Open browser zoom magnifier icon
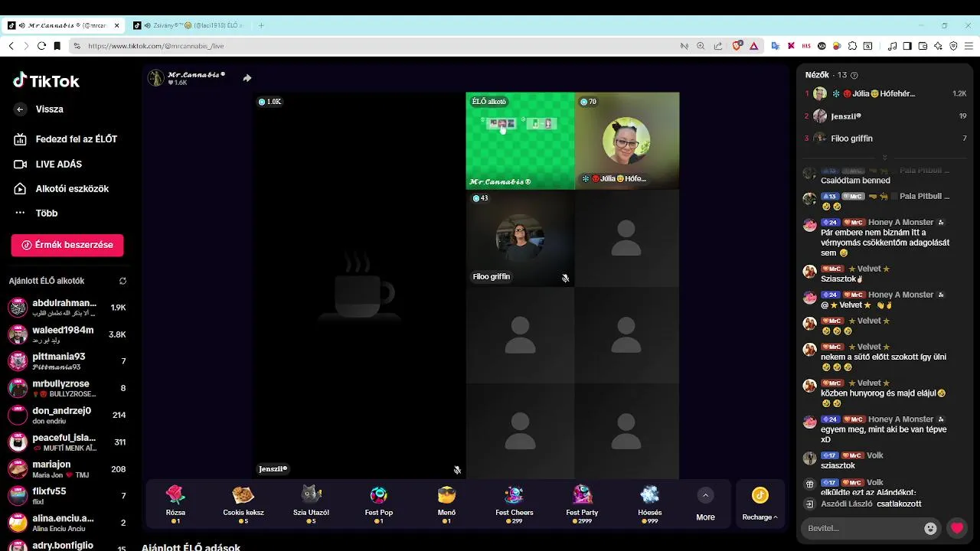Screen dimensions: 980x551 click(701, 46)
